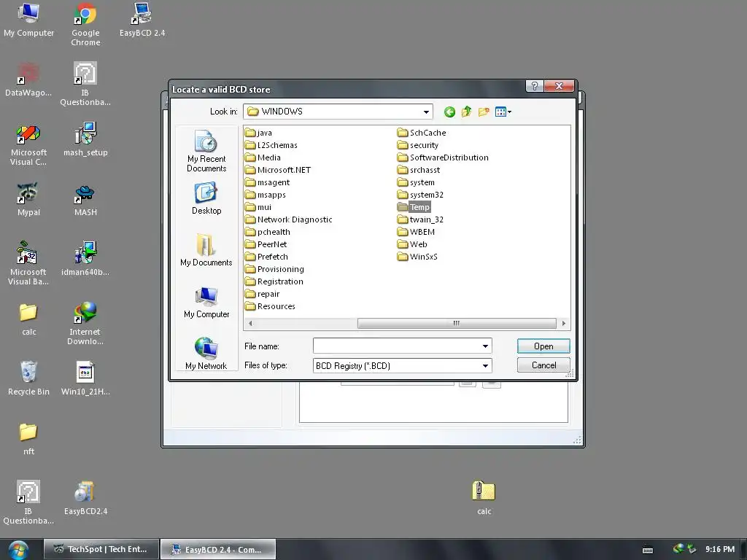Click the dialog help question mark button

[535, 86]
